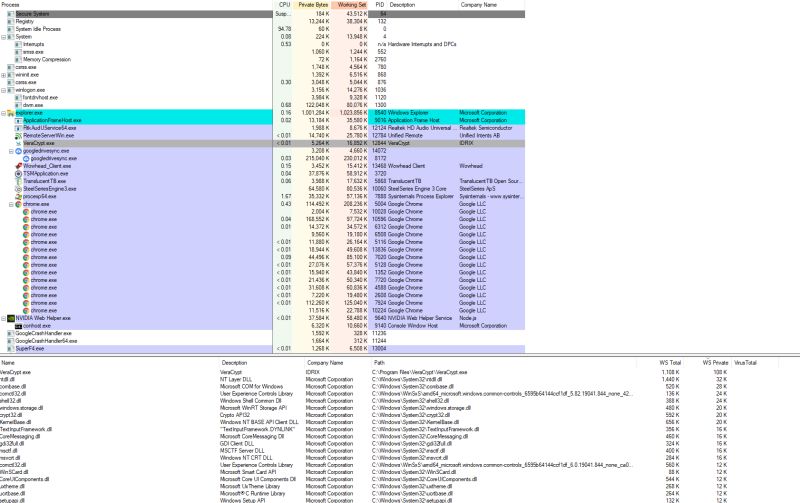800x503 pixels.
Task: Click the SuperF4.exe process icon
Action: 11,348
